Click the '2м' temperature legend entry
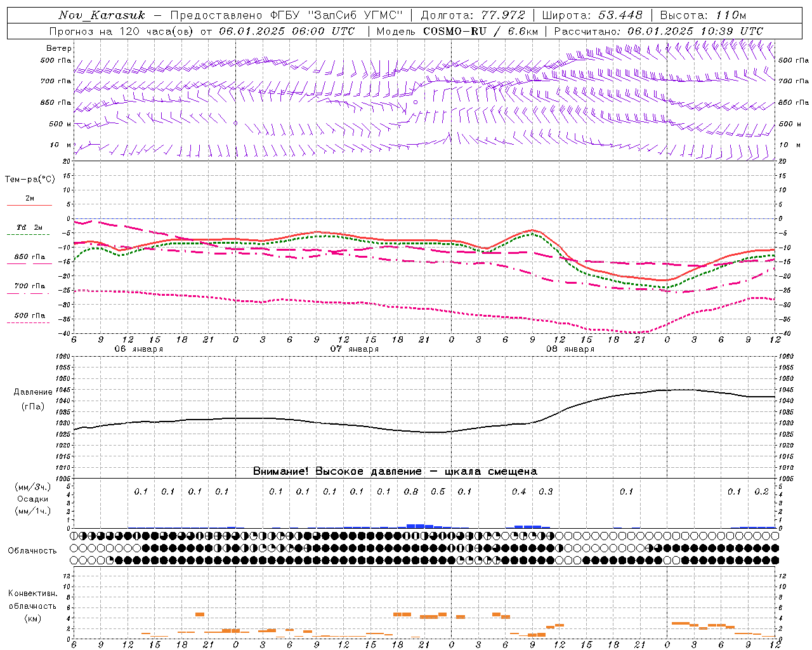 click(x=30, y=199)
